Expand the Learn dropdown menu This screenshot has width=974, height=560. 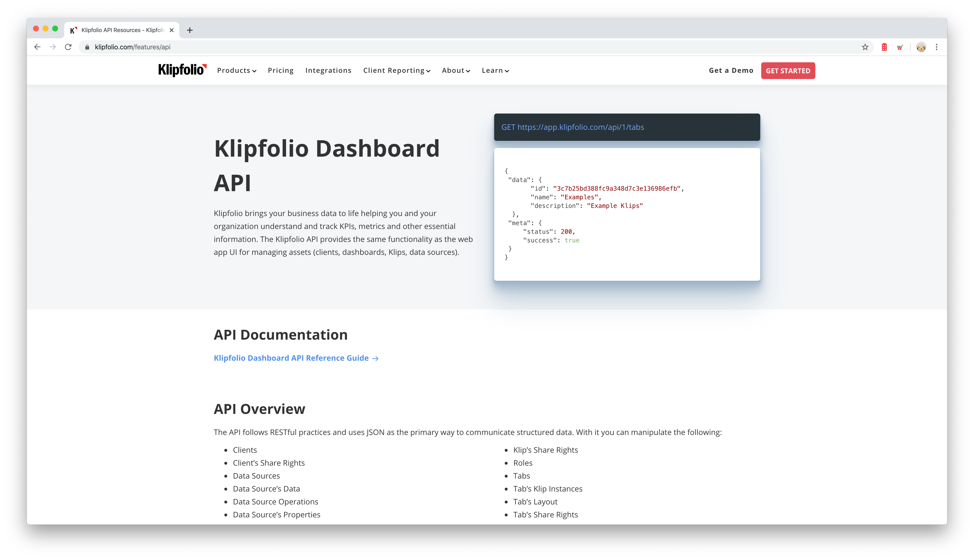click(495, 70)
